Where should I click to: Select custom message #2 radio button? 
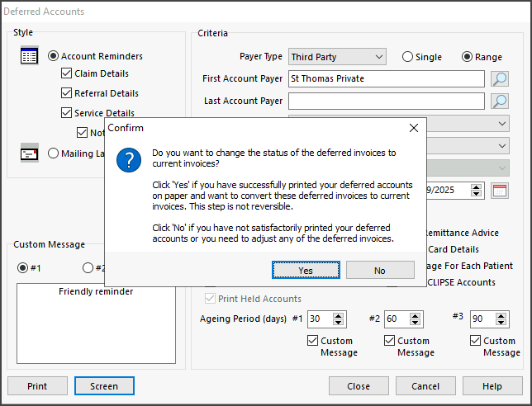point(88,267)
